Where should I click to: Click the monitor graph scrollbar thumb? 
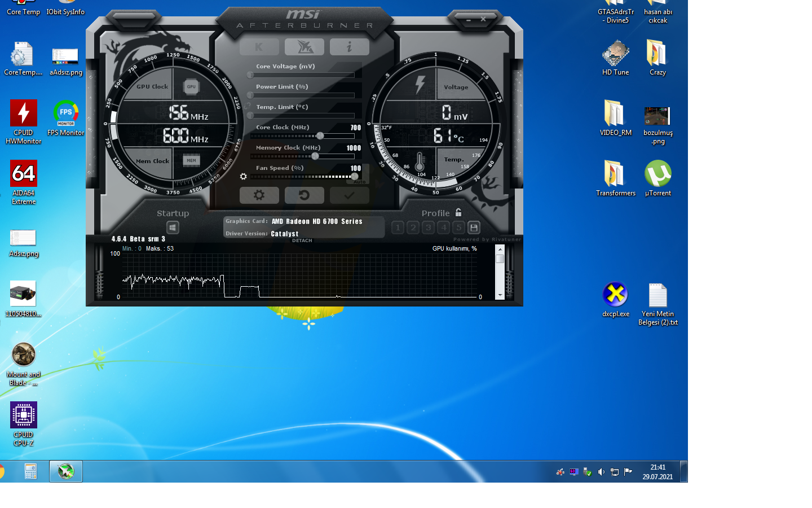(500, 259)
